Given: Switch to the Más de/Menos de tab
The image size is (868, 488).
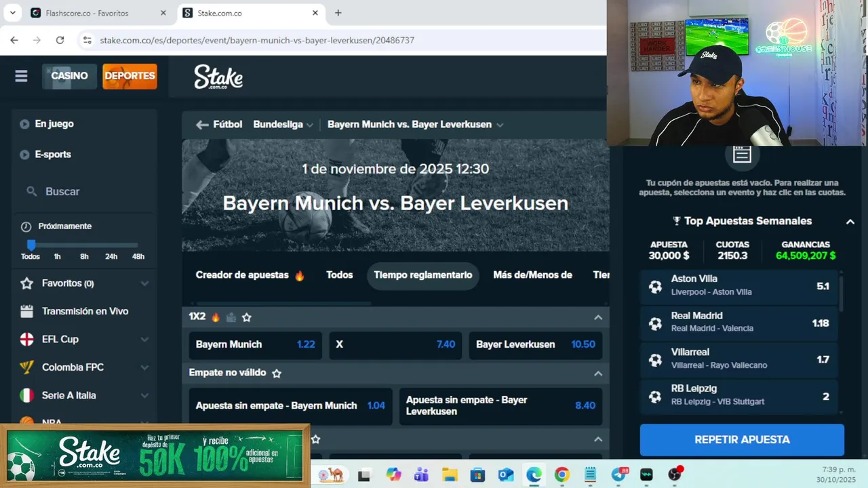Looking at the screenshot, I should [x=533, y=275].
